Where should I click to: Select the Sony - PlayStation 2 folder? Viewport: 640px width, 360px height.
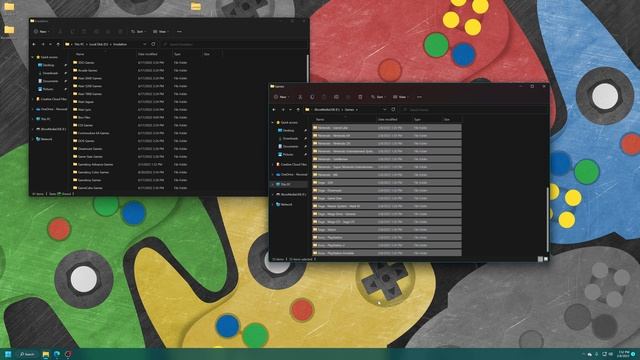[387, 245]
